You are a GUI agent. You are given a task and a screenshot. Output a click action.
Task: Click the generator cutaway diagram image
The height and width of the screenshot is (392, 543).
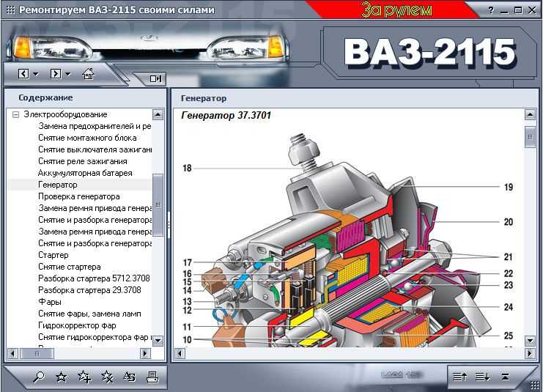pyautogui.click(x=348, y=239)
